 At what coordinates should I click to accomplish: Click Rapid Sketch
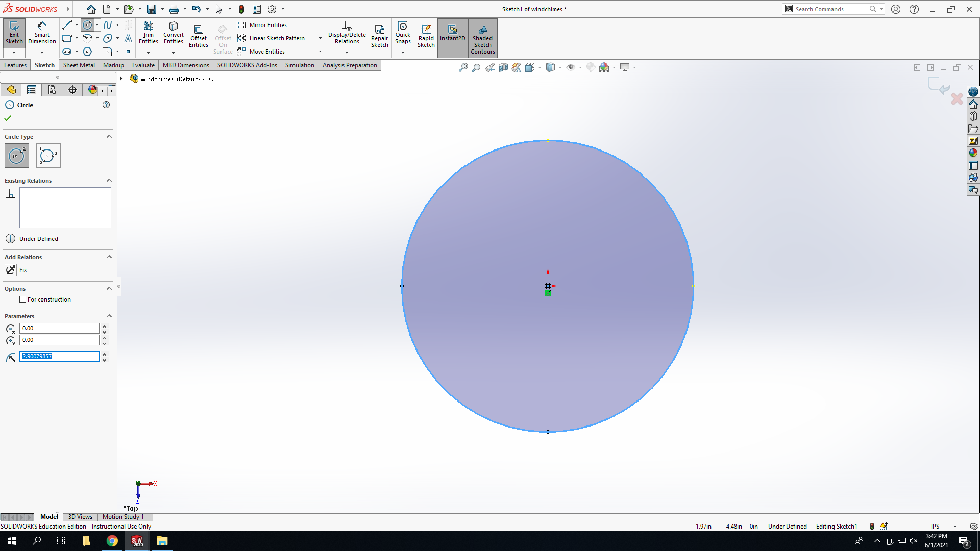tap(426, 36)
